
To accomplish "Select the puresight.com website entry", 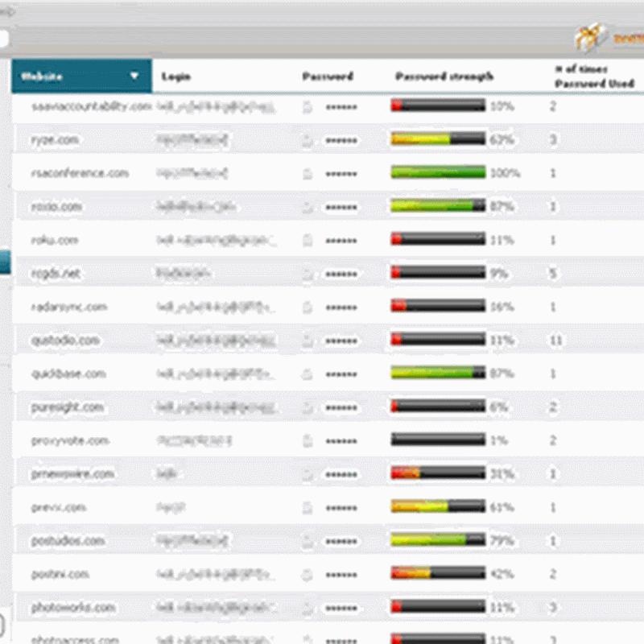I will [x=68, y=407].
